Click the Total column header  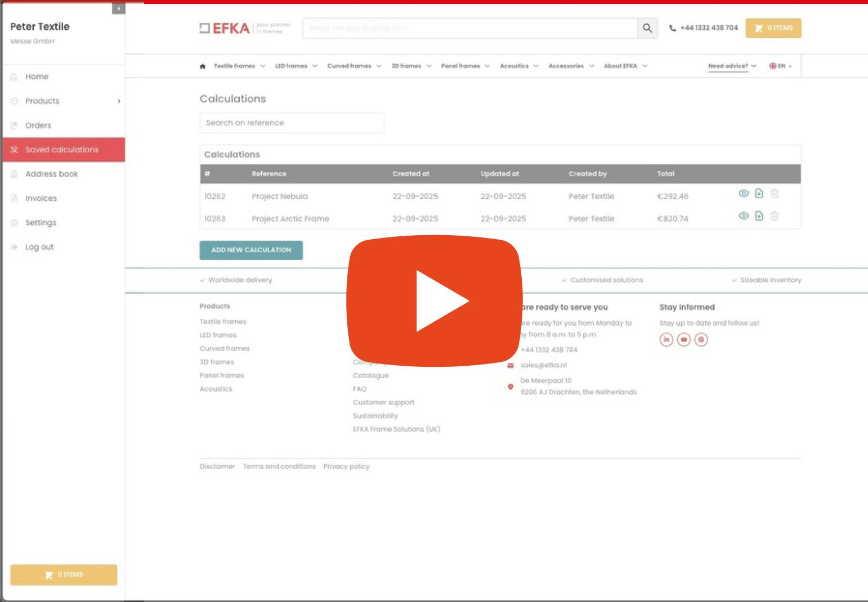pos(666,174)
